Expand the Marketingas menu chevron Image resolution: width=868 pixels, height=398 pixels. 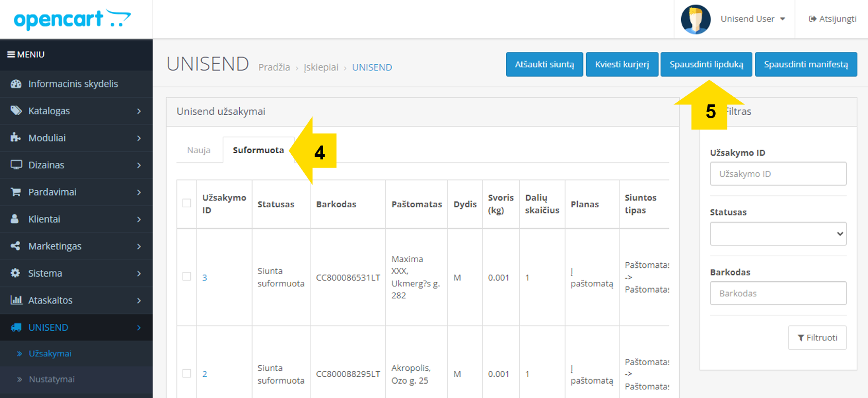[x=139, y=246]
